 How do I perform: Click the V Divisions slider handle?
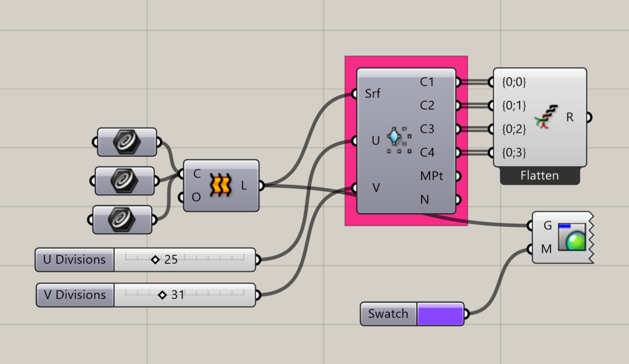pyautogui.click(x=162, y=295)
